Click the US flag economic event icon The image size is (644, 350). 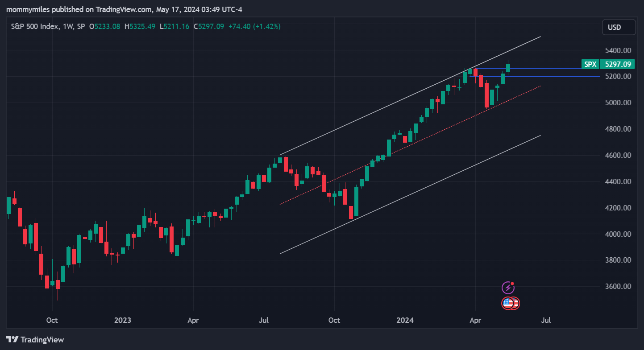tap(508, 303)
